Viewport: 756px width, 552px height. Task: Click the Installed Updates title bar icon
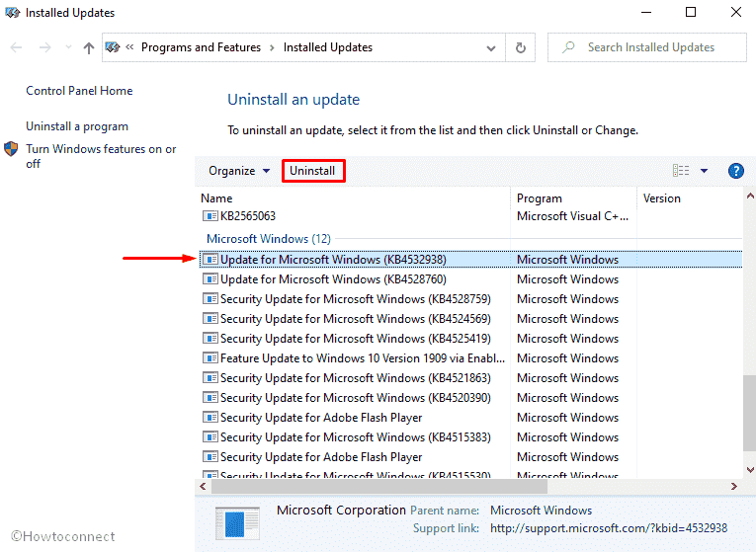click(12, 13)
